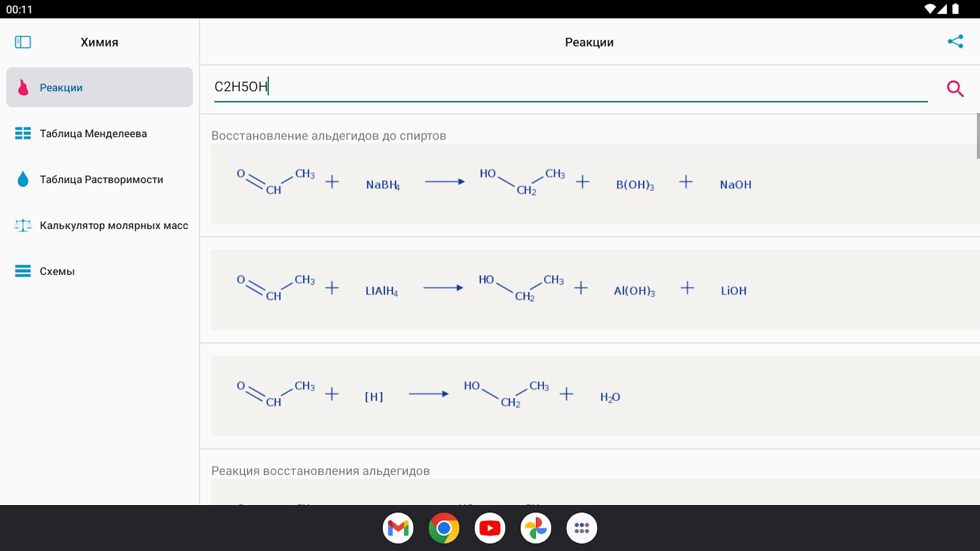Tap the share icon

click(x=955, y=42)
